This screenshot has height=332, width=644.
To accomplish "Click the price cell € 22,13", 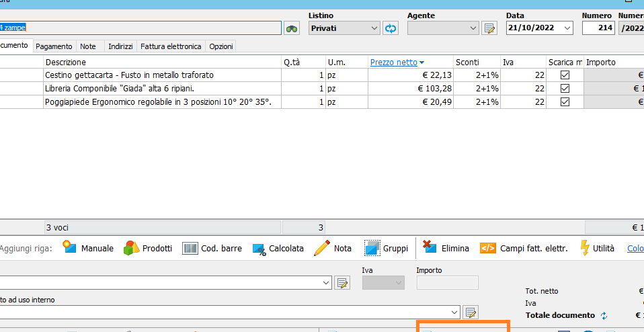I will point(411,75).
